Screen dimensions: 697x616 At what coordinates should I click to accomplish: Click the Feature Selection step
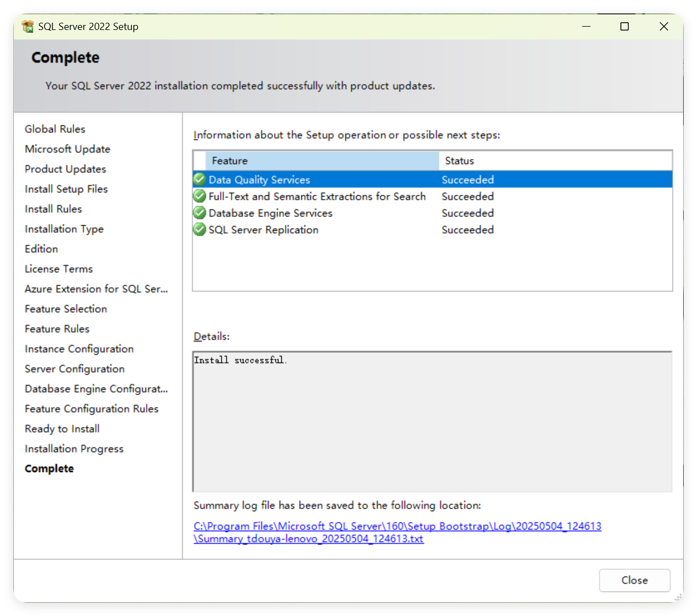click(x=66, y=309)
